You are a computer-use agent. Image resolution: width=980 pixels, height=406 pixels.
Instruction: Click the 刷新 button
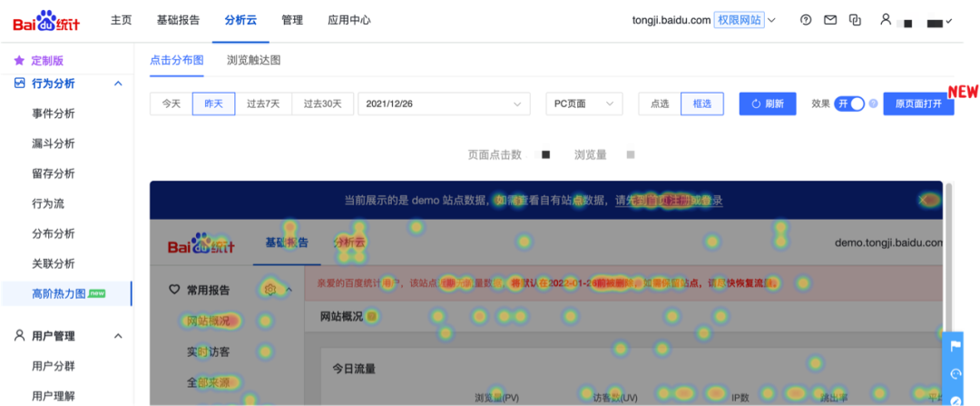pyautogui.click(x=768, y=104)
